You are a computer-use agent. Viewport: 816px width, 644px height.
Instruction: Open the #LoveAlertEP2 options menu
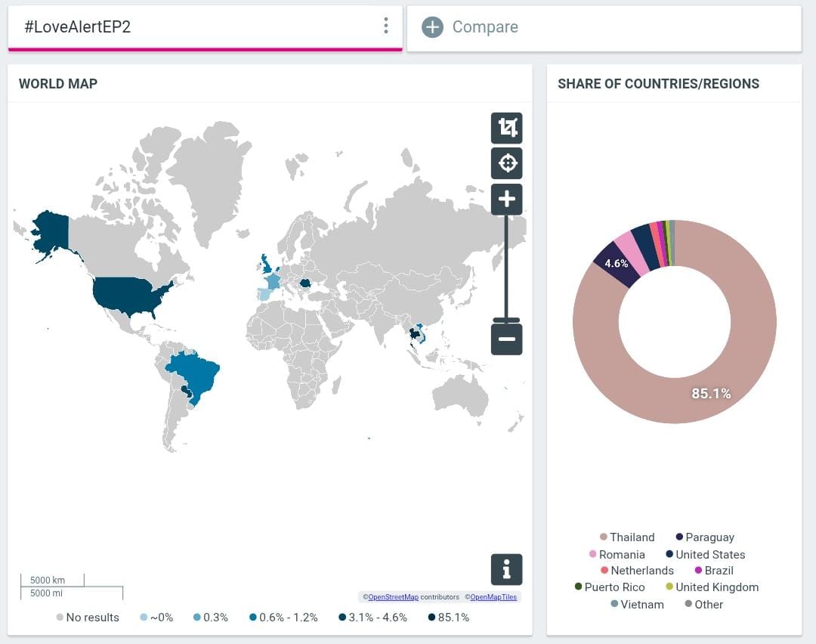(385, 25)
